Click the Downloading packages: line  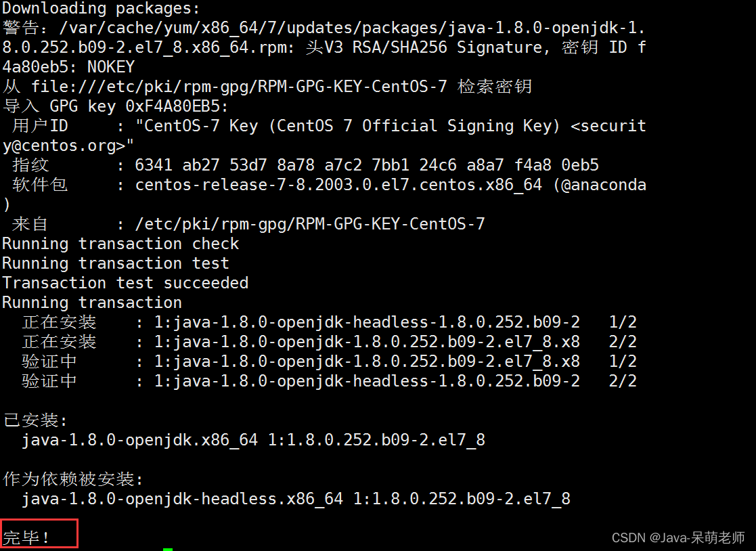point(101,9)
